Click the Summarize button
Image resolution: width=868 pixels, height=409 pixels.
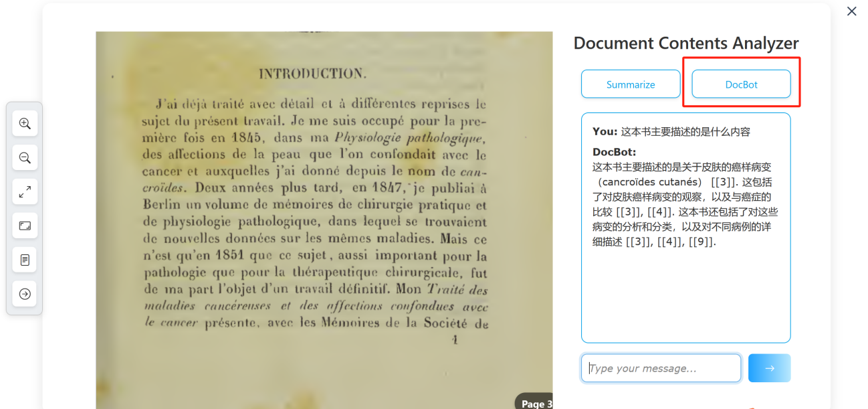631,84
